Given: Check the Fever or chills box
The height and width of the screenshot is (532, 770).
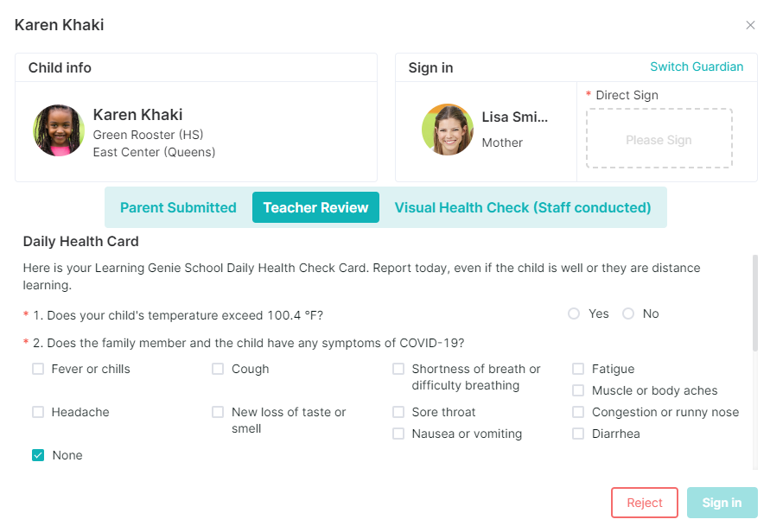Looking at the screenshot, I should (38, 369).
